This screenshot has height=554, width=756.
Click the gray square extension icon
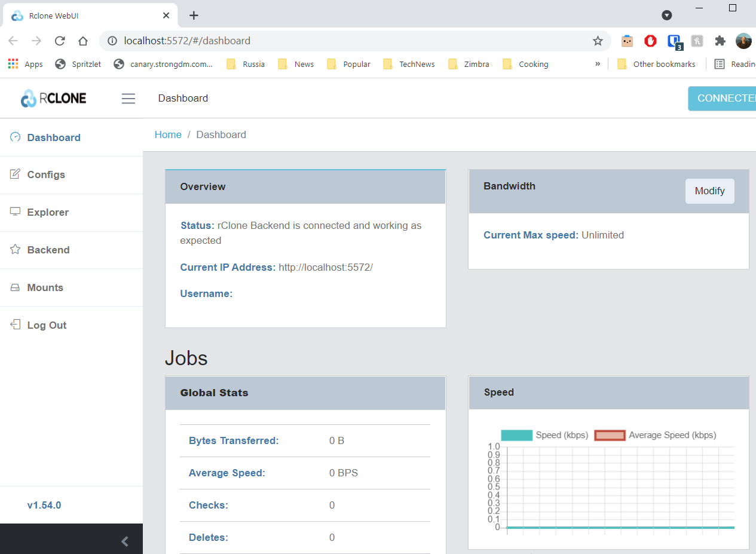tap(697, 41)
